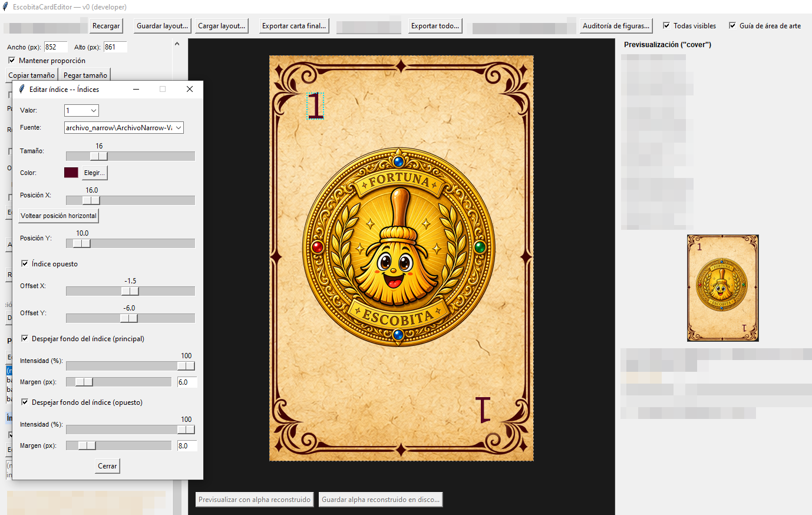The width and height of the screenshot is (812, 515).
Task: Click principal Margen value field 6.0
Action: (187, 382)
